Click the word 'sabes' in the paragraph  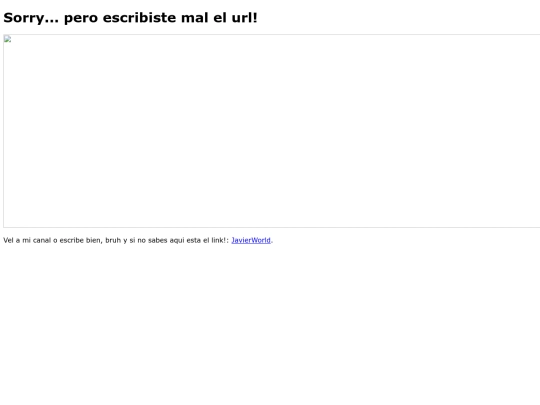157,240
